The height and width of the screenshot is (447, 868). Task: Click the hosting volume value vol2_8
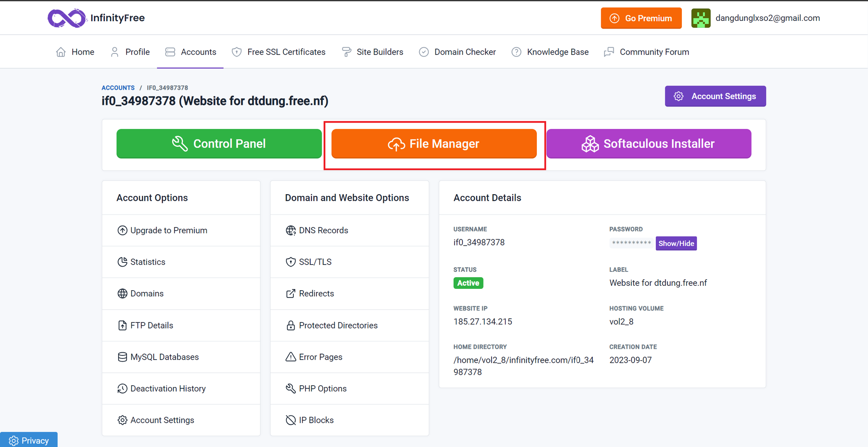pyautogui.click(x=621, y=321)
